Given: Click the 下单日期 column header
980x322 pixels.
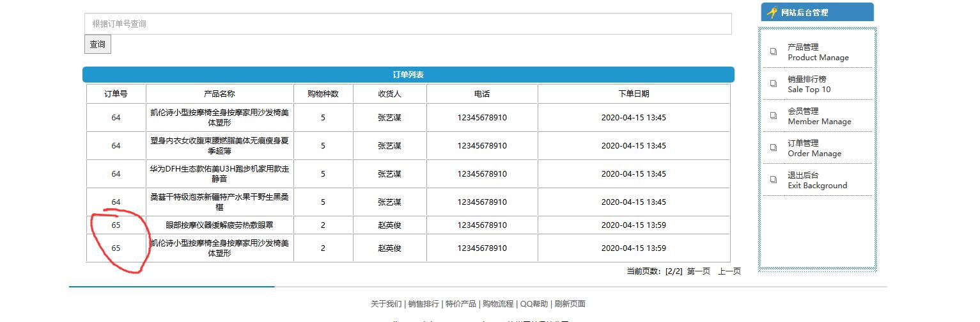Looking at the screenshot, I should (x=634, y=93).
